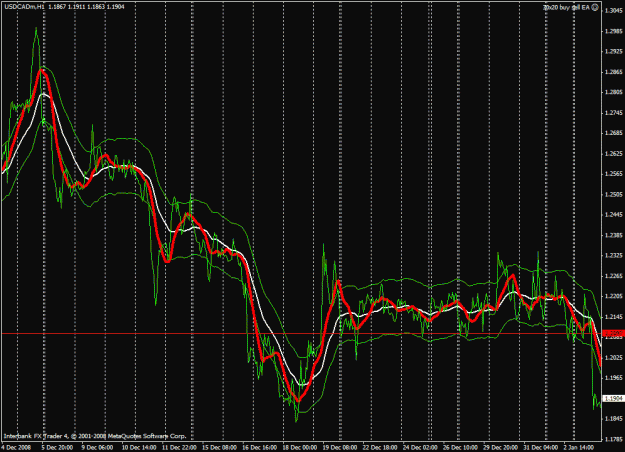Screen dimensions: 625x452
Task: Click the '22 Dec 18:00' time axis label
Action: [380, 447]
